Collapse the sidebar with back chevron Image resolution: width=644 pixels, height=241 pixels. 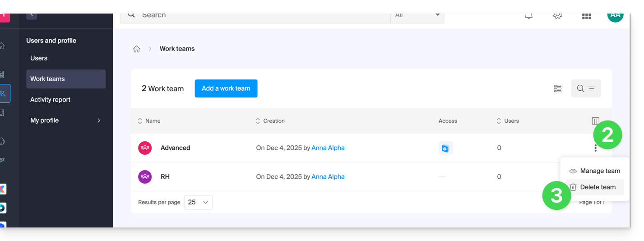coord(32,15)
